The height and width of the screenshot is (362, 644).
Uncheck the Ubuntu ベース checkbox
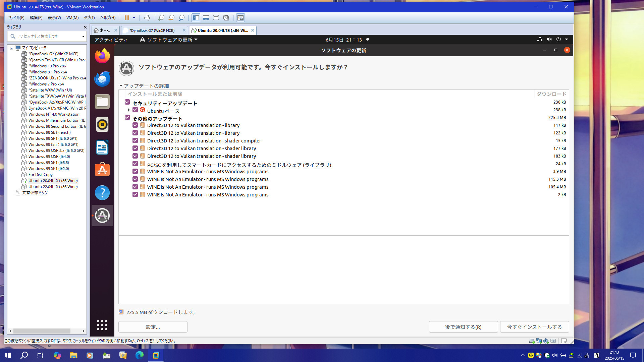click(x=135, y=110)
